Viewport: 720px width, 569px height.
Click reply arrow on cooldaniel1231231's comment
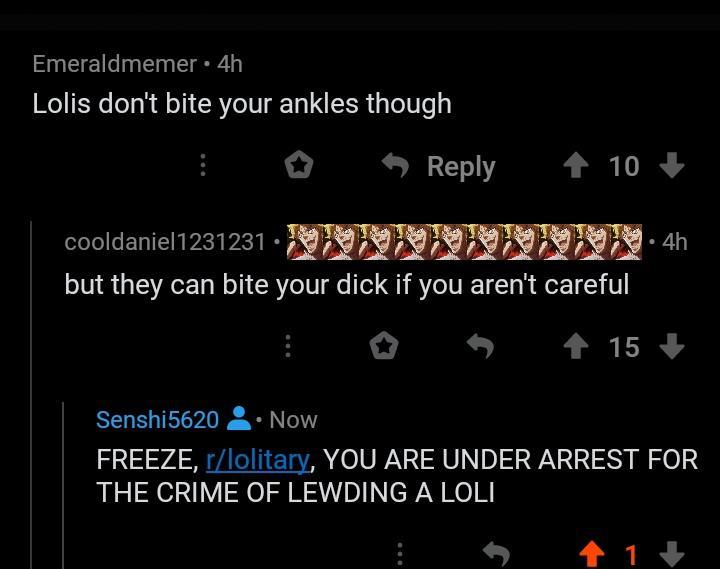480,345
